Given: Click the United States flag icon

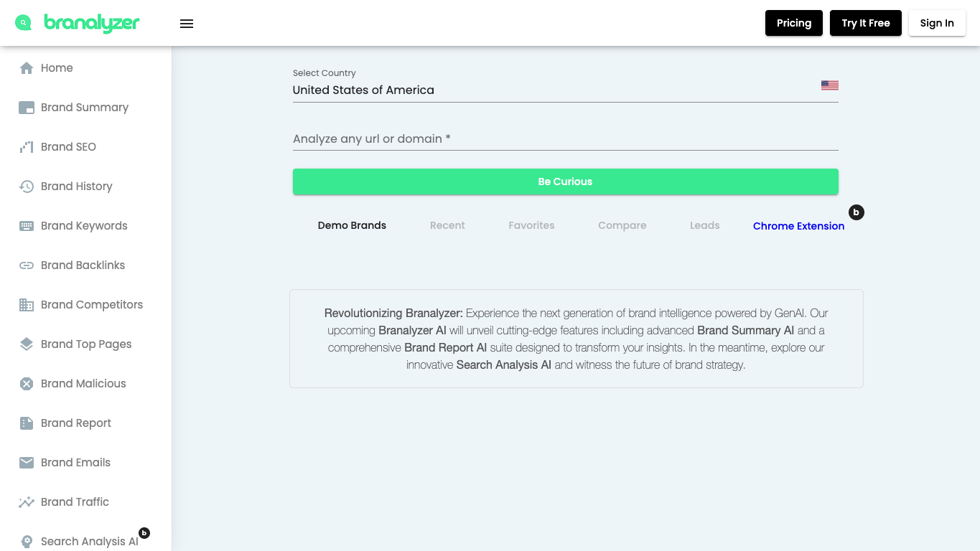Looking at the screenshot, I should (x=830, y=85).
